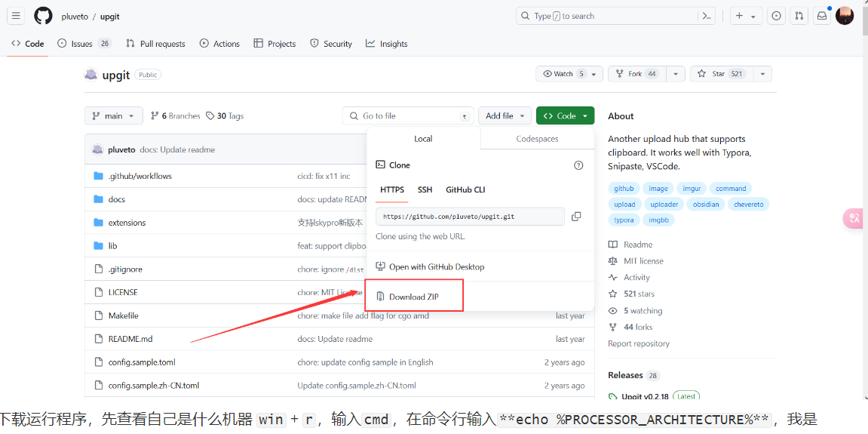
Task: Open the .github/workflows folder
Action: (140, 177)
